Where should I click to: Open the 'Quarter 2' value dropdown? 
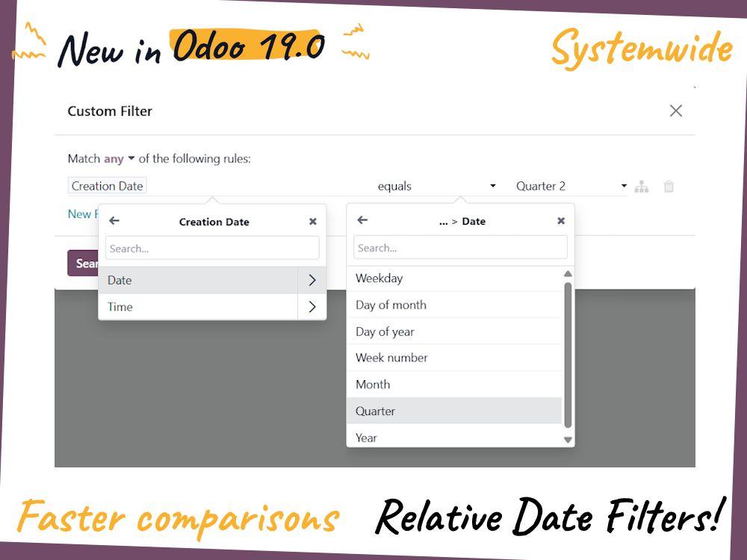point(571,186)
